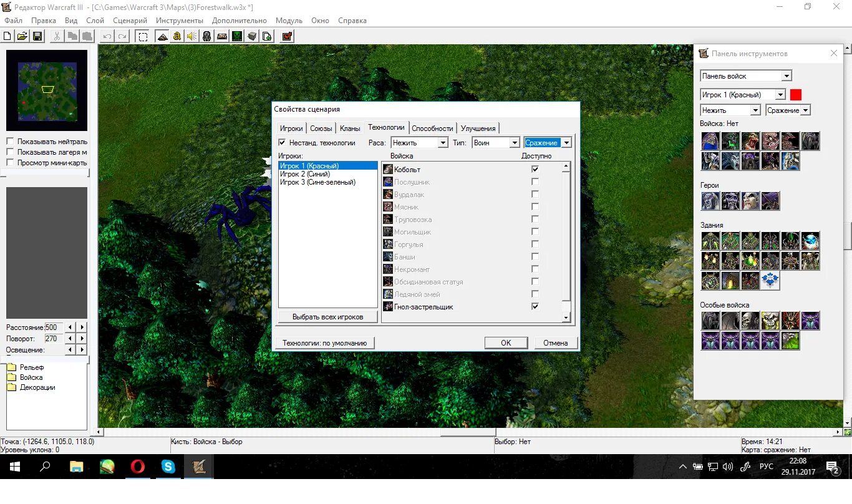Select the yellow skull special troop icon
The width and height of the screenshot is (852, 504).
770,321
